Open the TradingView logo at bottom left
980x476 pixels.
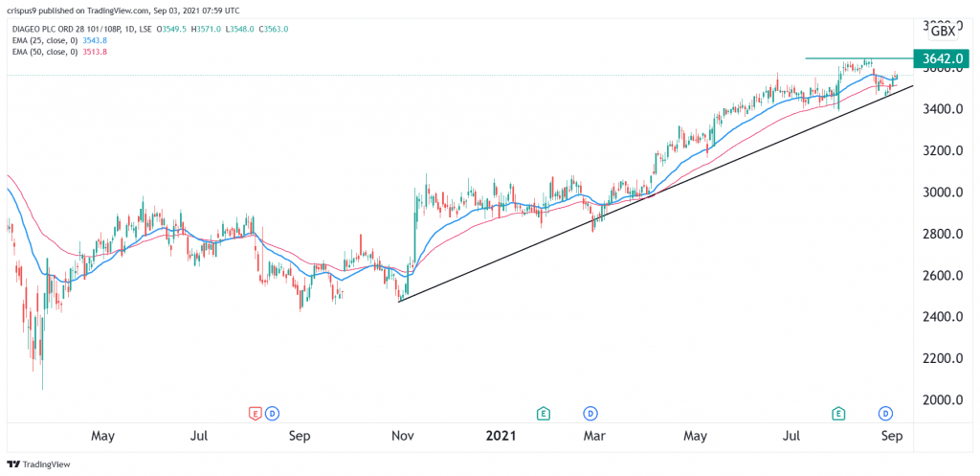[38, 465]
